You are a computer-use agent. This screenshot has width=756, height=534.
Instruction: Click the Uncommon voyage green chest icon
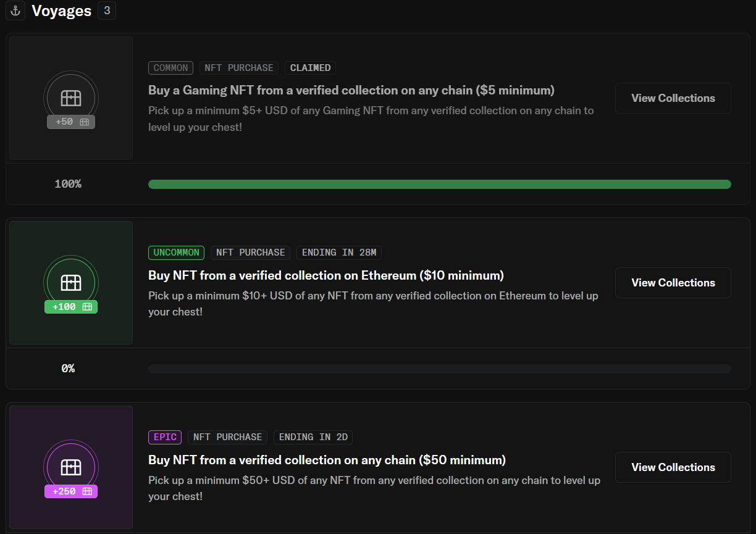pyautogui.click(x=71, y=282)
